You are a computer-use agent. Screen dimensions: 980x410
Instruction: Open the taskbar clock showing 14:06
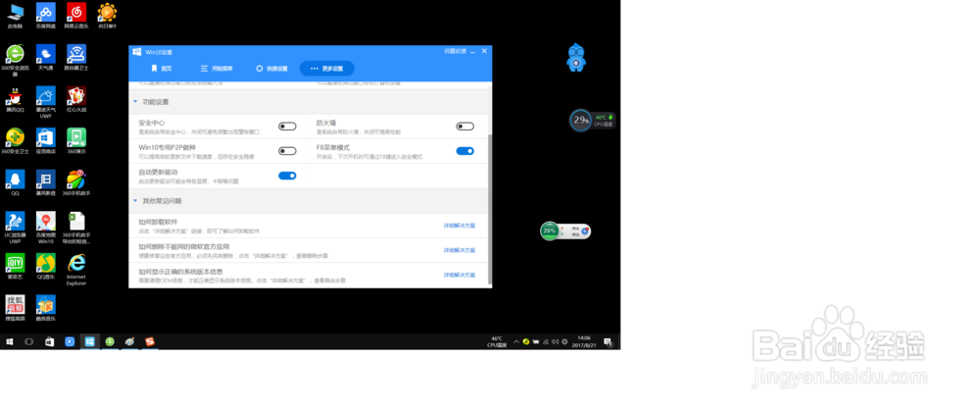pos(584,341)
